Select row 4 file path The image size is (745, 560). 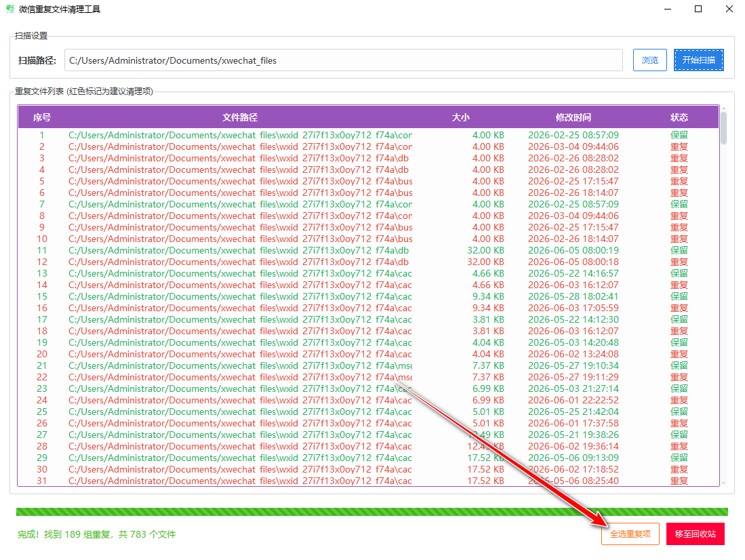tap(239, 169)
